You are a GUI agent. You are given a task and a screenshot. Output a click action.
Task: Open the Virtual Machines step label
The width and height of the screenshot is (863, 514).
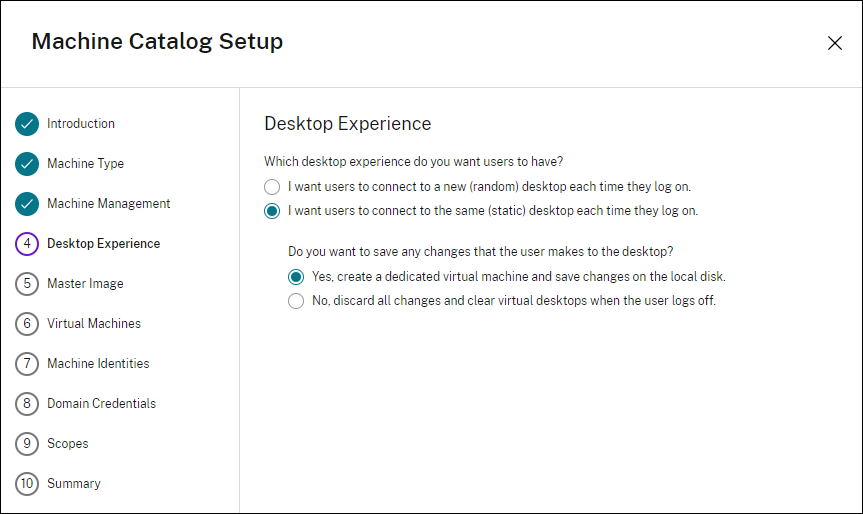pyautogui.click(x=94, y=324)
